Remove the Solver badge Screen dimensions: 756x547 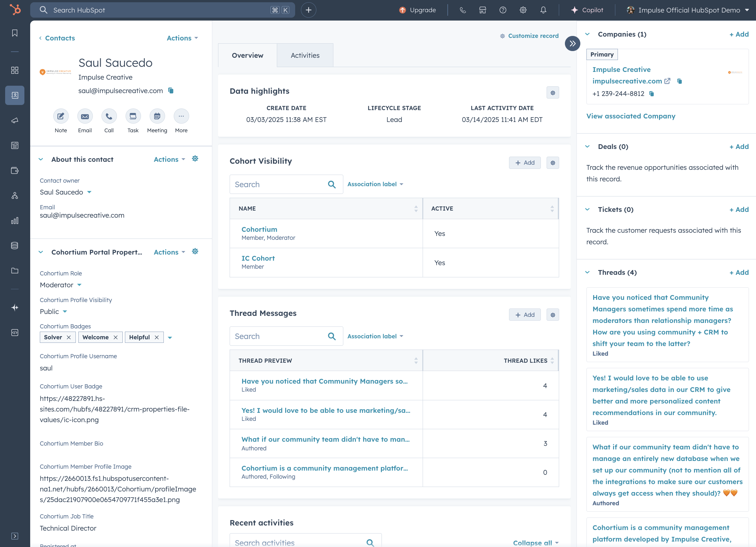[x=69, y=337]
